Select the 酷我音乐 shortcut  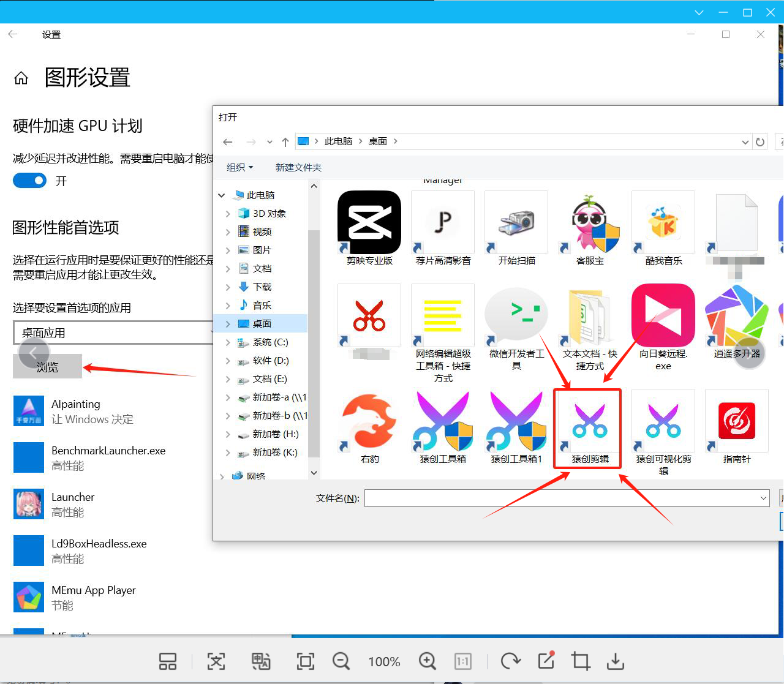pyautogui.click(x=663, y=222)
